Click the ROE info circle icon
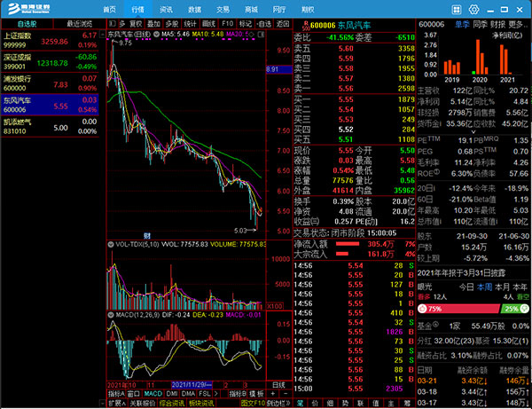This screenshot has height=409, width=532. [x=436, y=172]
